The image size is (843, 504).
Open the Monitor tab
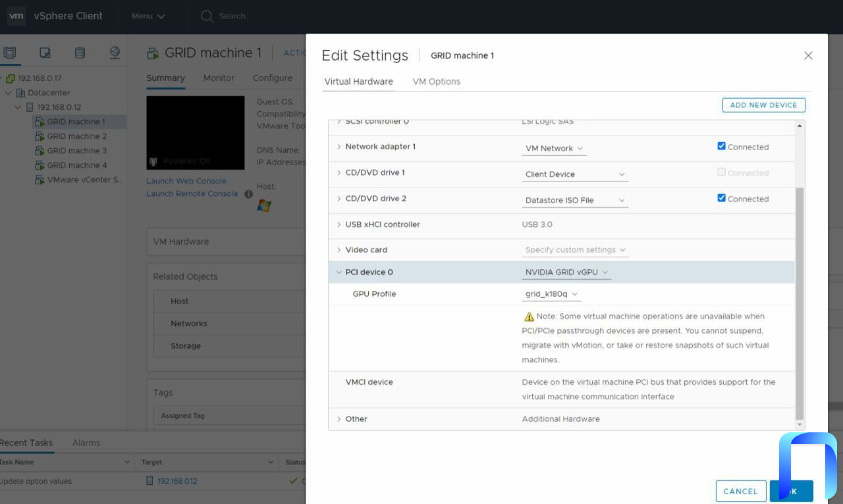click(219, 78)
